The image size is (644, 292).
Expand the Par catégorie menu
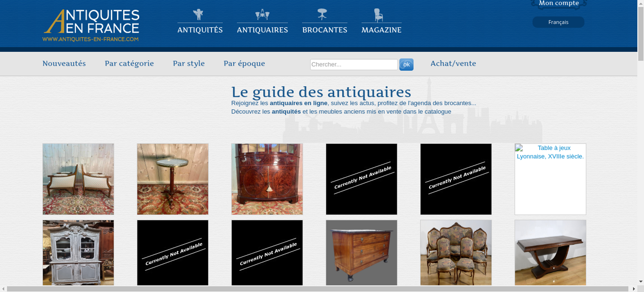[129, 64]
